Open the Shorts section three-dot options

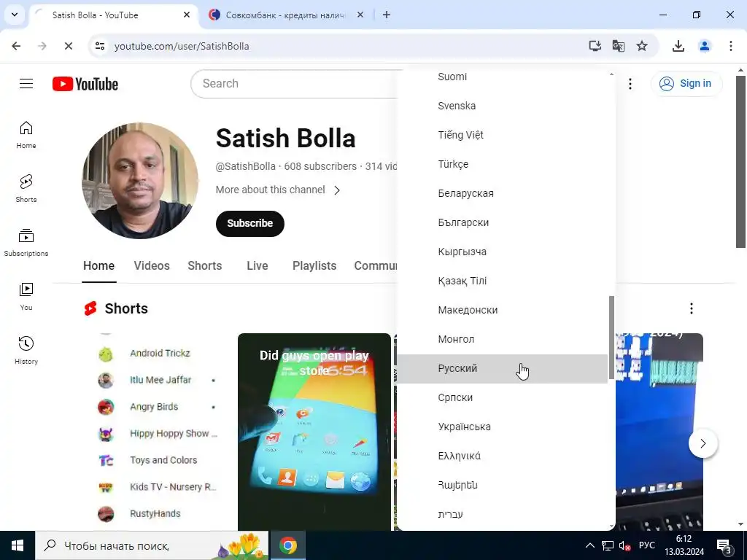point(692,308)
